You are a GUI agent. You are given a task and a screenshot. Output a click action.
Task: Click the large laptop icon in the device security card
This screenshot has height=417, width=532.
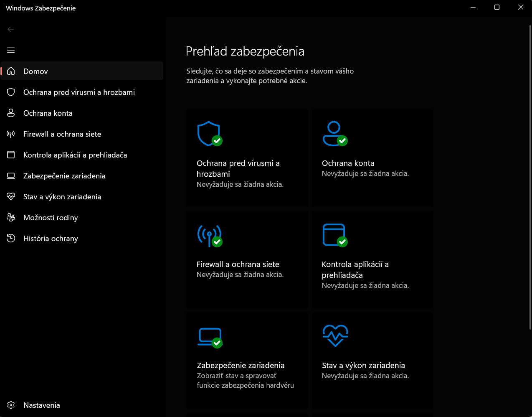click(210, 337)
